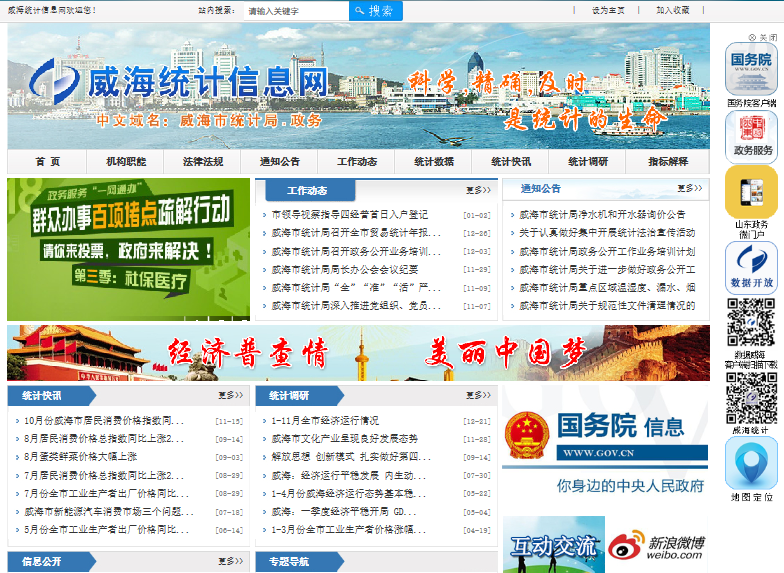Image resolution: width=784 pixels, height=573 pixels.
Task: Open the 国务院客户端 sidebar icon
Action: 751,70
